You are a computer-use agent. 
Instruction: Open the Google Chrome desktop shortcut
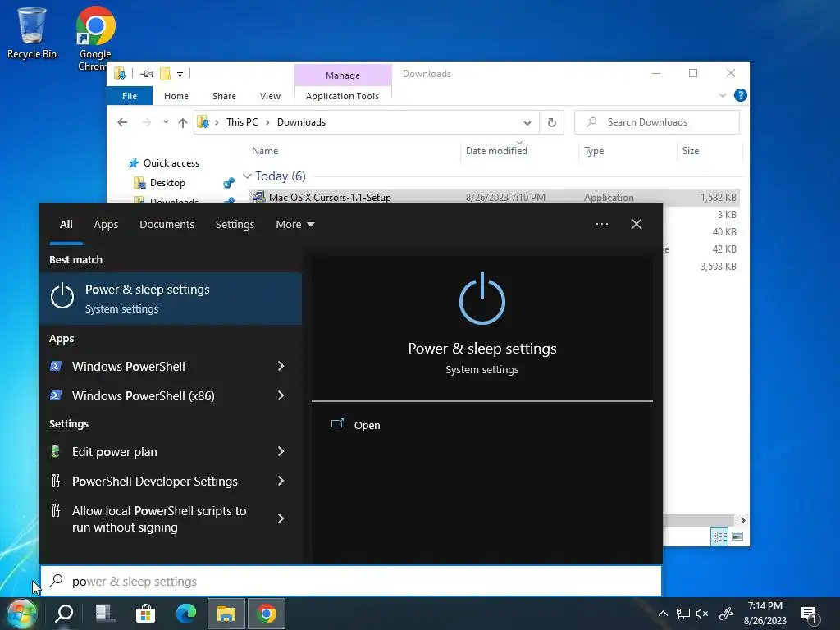95,38
